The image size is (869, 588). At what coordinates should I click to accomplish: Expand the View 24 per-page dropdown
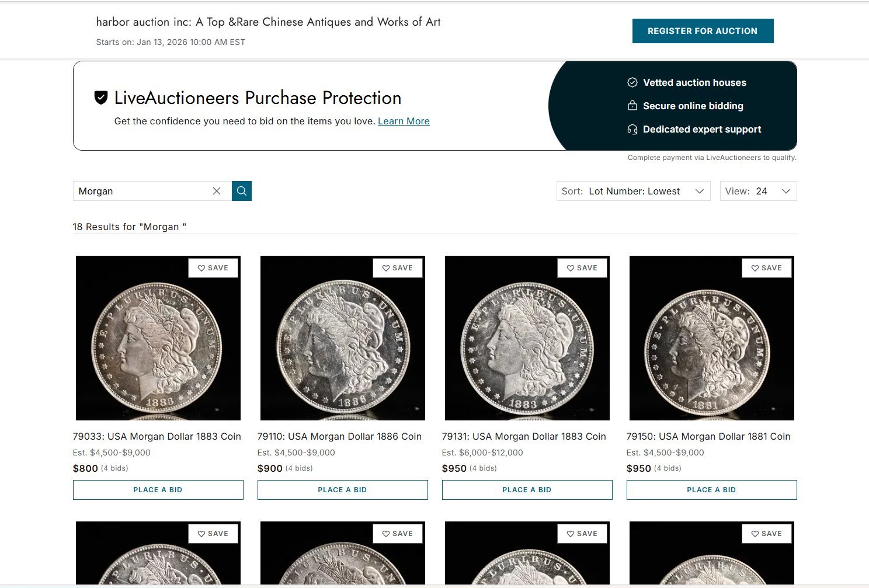click(x=758, y=191)
